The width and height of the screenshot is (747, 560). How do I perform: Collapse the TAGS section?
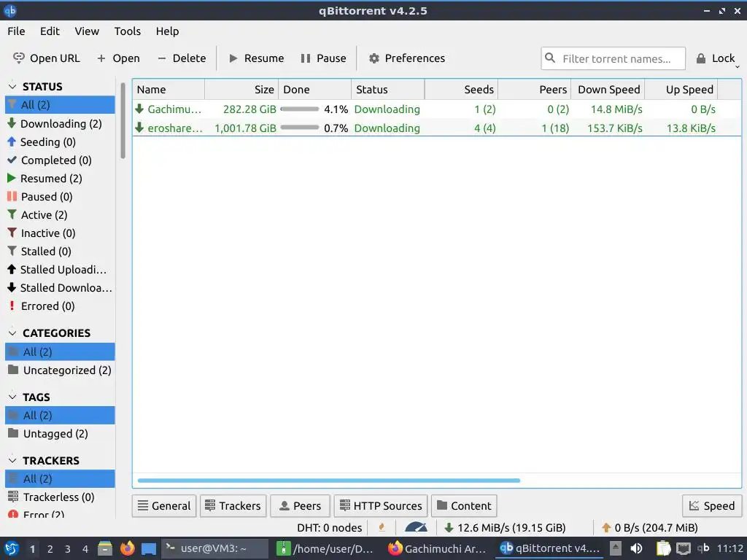click(x=13, y=397)
